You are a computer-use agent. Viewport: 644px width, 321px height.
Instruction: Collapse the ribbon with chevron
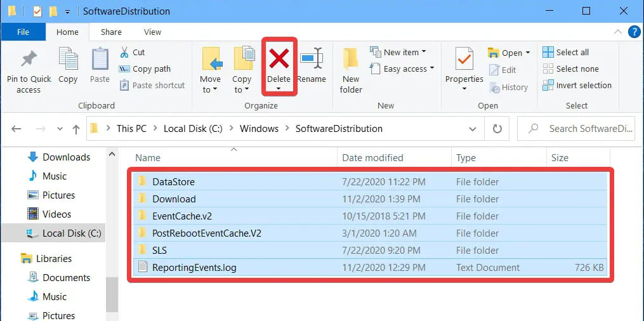click(x=617, y=32)
